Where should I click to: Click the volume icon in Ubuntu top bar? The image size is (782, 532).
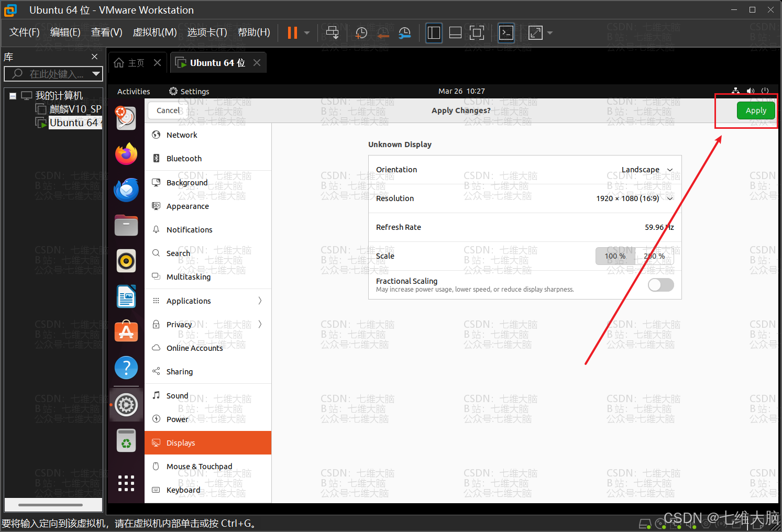(x=750, y=91)
